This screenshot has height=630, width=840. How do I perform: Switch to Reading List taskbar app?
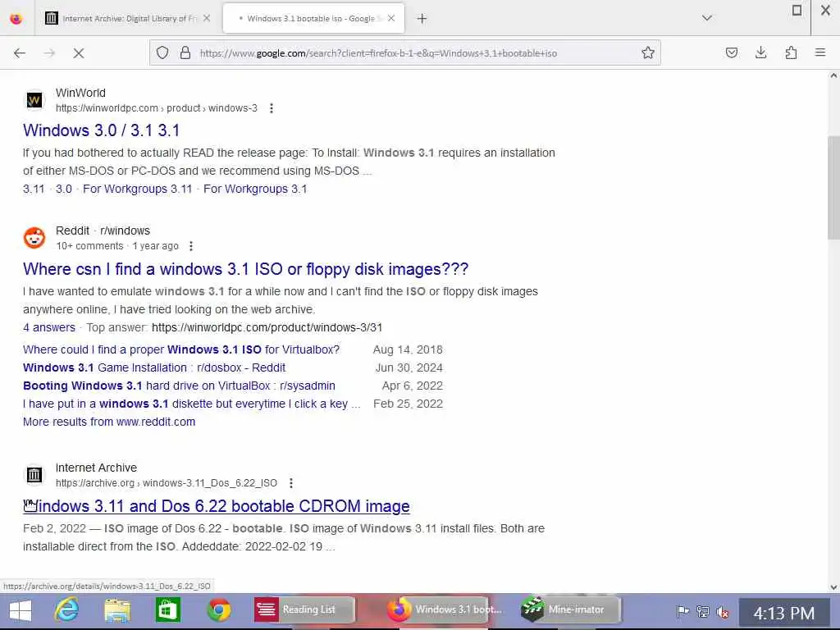(304, 609)
